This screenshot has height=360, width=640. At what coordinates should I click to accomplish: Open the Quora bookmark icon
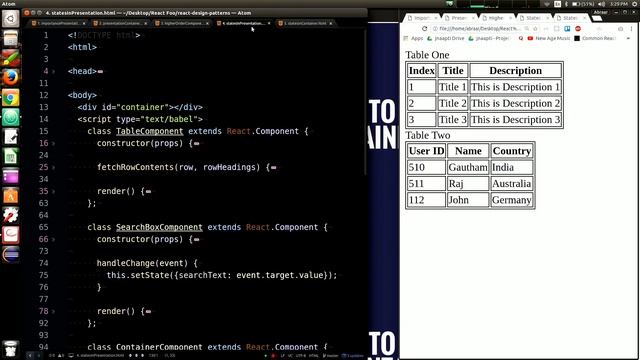click(521, 38)
